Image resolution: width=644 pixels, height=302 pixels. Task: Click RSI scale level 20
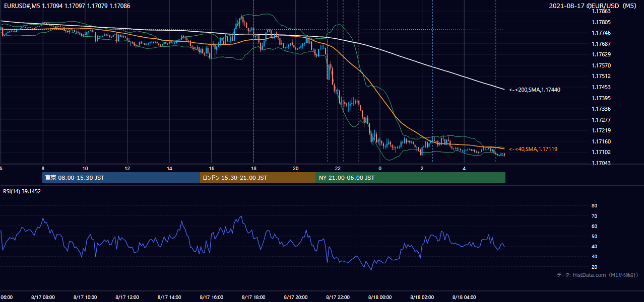click(x=594, y=267)
